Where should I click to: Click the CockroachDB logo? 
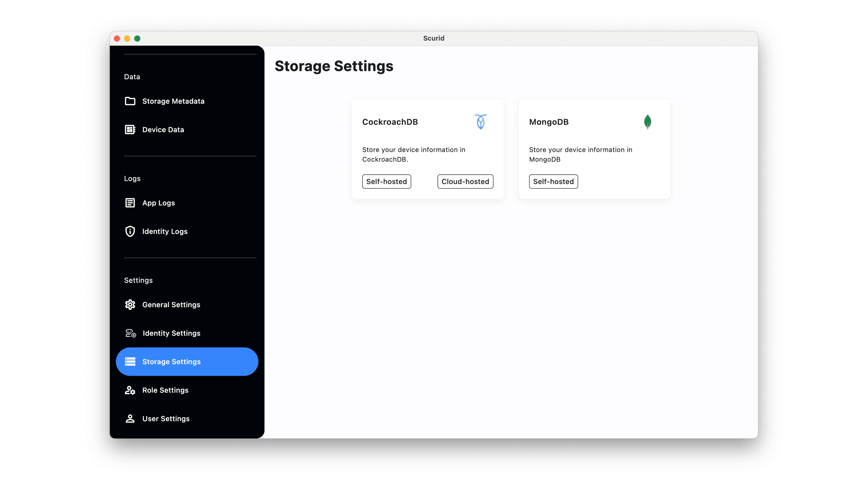pyautogui.click(x=480, y=122)
